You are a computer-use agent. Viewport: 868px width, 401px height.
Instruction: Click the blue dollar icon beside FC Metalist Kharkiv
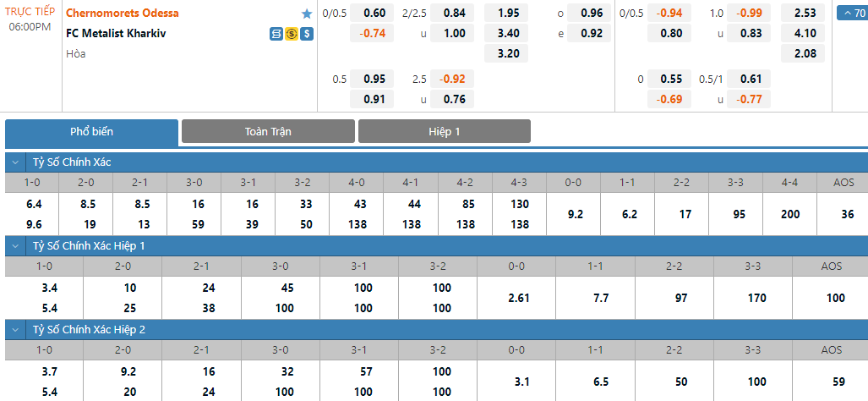tap(307, 35)
